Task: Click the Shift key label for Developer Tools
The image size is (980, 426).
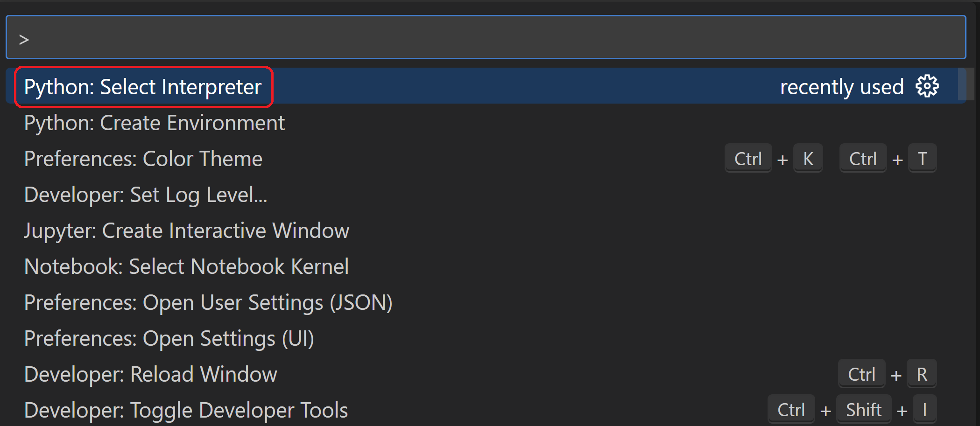Action: coord(864,411)
